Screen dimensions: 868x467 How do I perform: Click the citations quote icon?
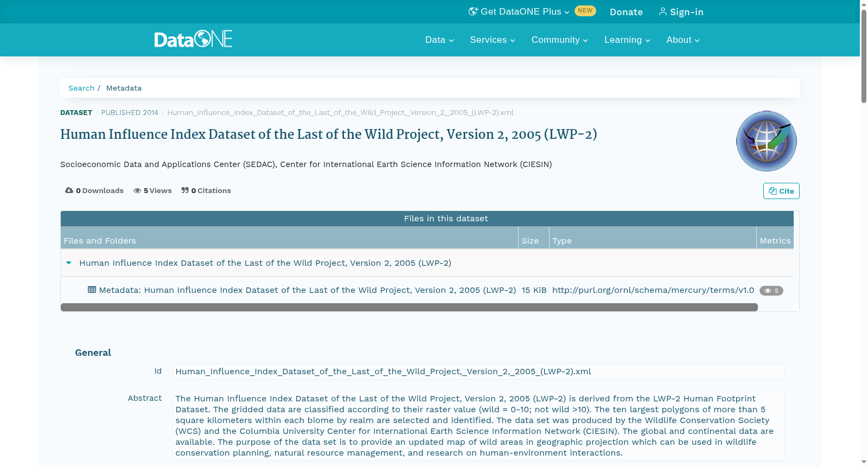point(185,190)
